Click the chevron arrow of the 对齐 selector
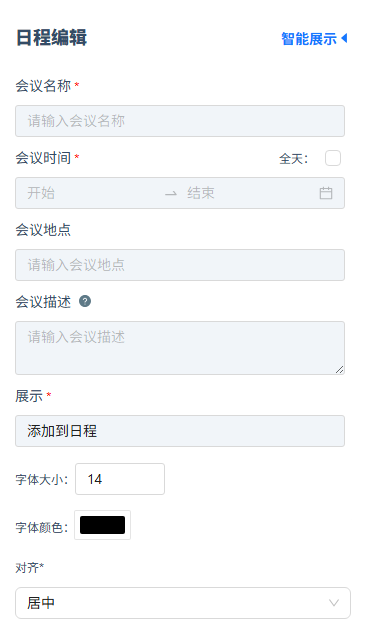367x626 pixels. 334,603
